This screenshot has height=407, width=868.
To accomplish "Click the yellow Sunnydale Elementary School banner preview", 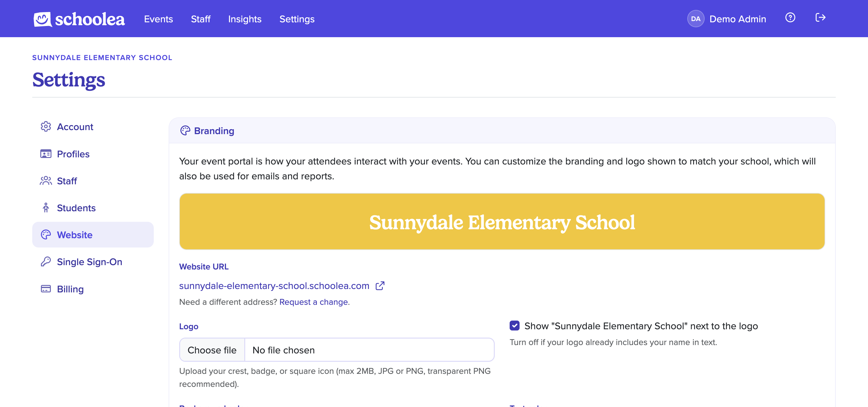I will click(x=502, y=221).
